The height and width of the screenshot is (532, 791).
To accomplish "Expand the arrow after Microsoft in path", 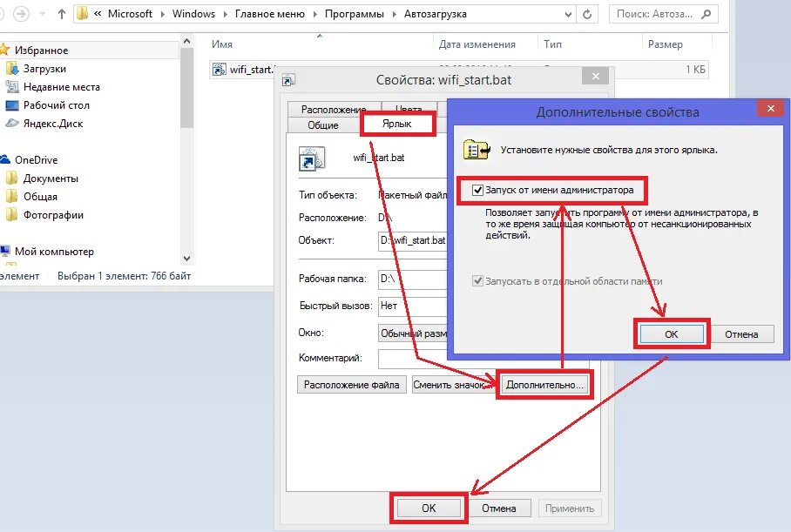I will [162, 14].
